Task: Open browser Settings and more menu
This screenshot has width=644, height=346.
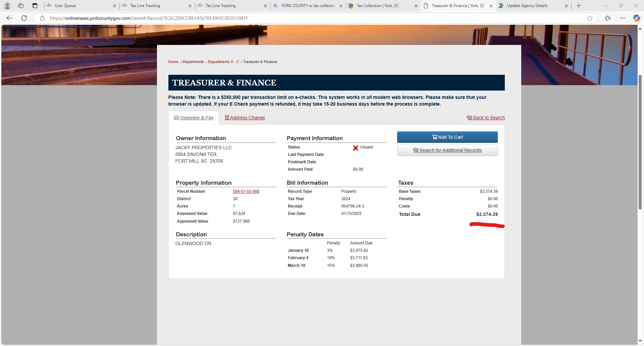Action: coord(623,18)
